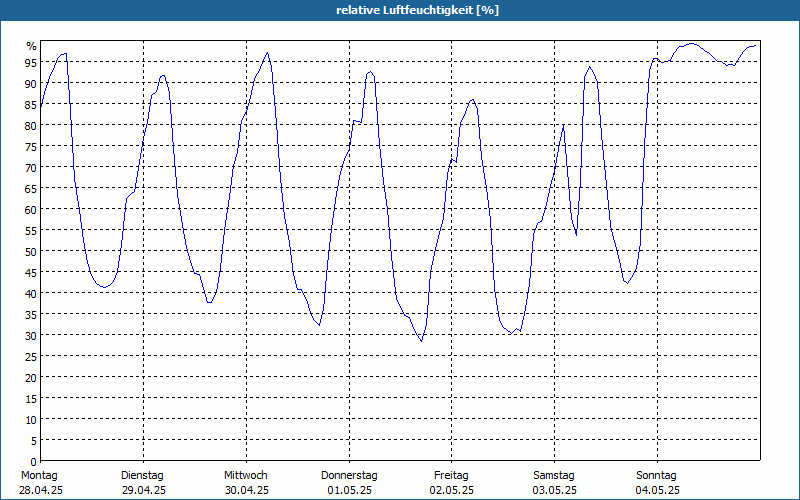Click y-axis value 0
This screenshot has width=800, height=500.
tap(34, 462)
